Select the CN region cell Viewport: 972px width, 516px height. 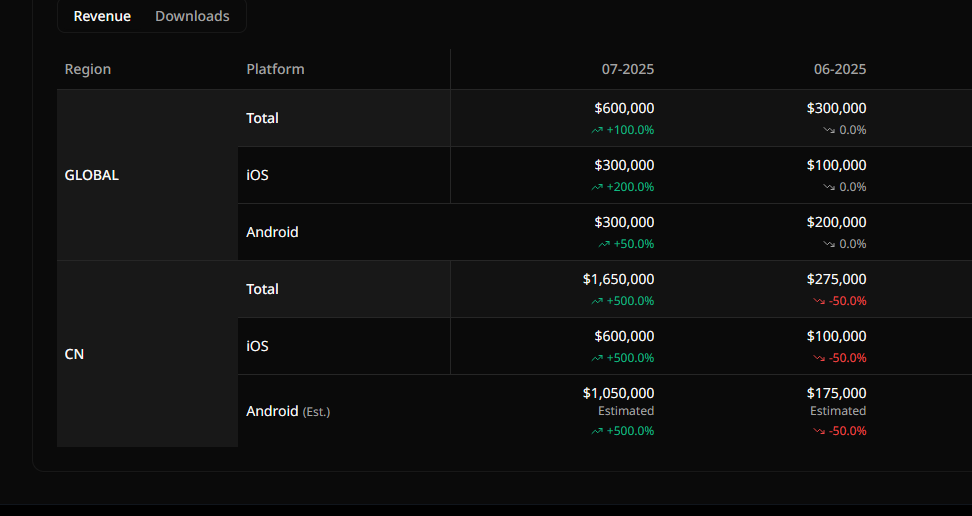pyautogui.click(x=148, y=354)
